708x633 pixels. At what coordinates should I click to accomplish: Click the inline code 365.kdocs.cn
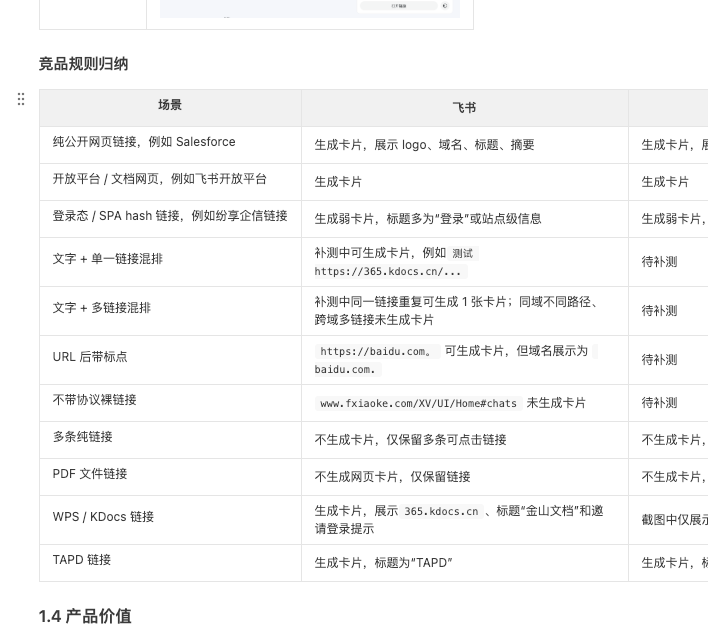(x=441, y=511)
